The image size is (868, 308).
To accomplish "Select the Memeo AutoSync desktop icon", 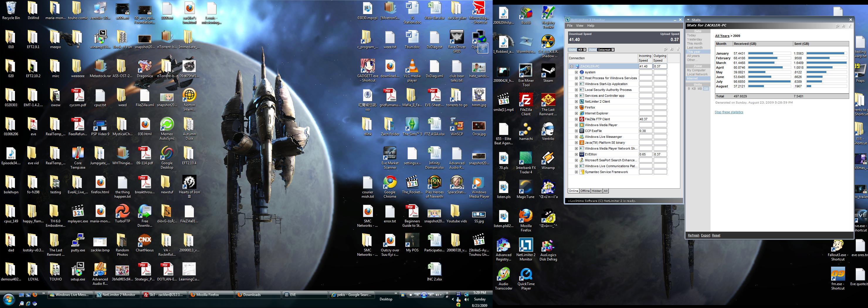I will [167, 129].
